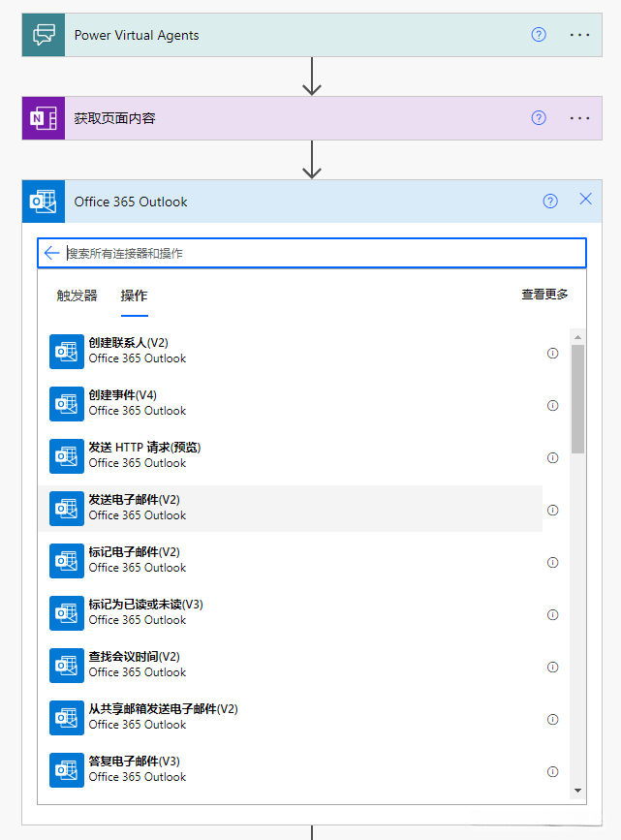Screen dimensions: 621x840
Task: Choose the 创建联系人(V2) action
Action: point(291,352)
